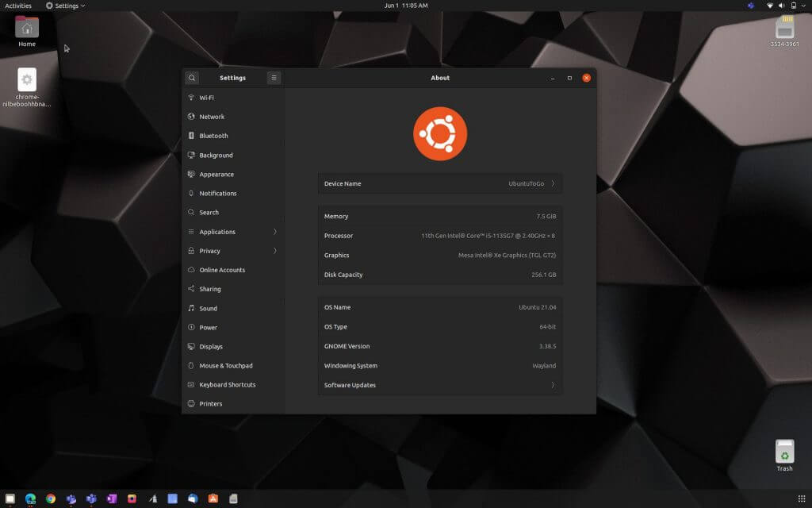
Task: Open the Device Name row to rename UbuntuToGo
Action: [x=439, y=183]
